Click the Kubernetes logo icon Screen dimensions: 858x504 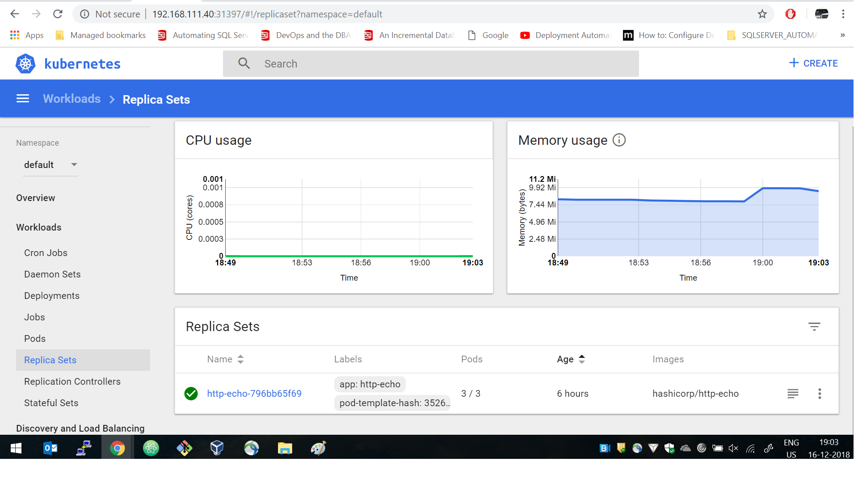(25, 64)
